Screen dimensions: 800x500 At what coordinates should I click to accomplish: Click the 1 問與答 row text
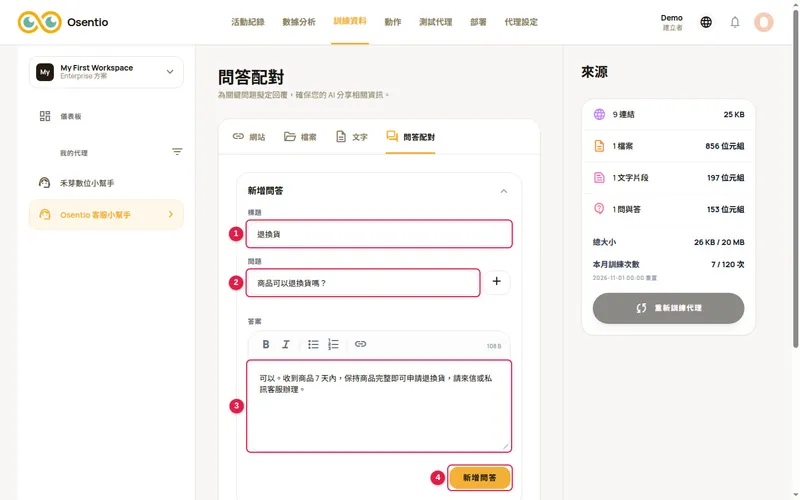coord(627,209)
